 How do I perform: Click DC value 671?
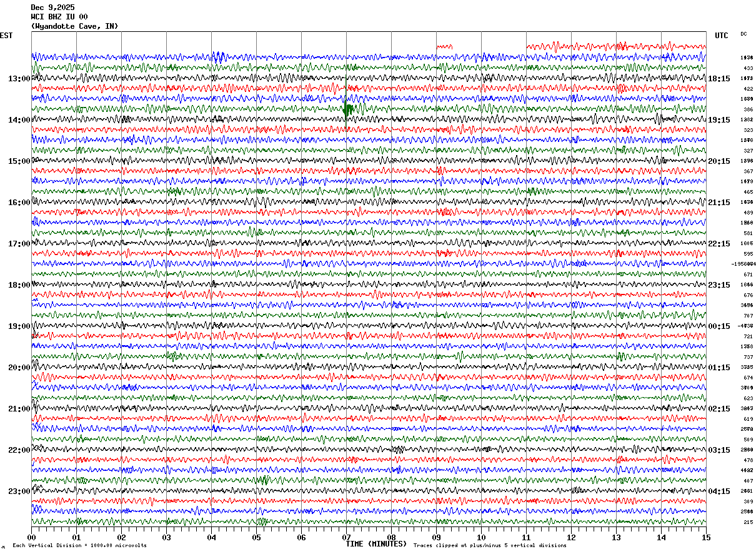tap(748, 274)
